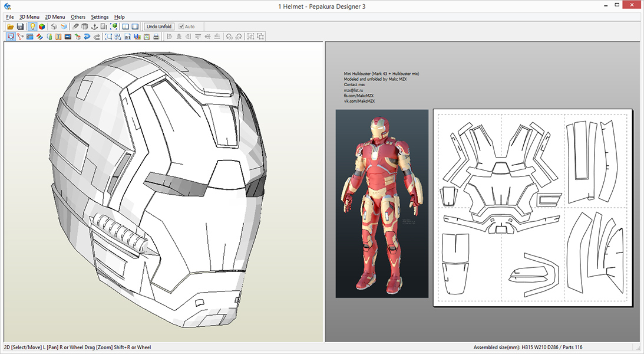Open the 3D Menu
This screenshot has width=644, height=354.
coord(29,17)
